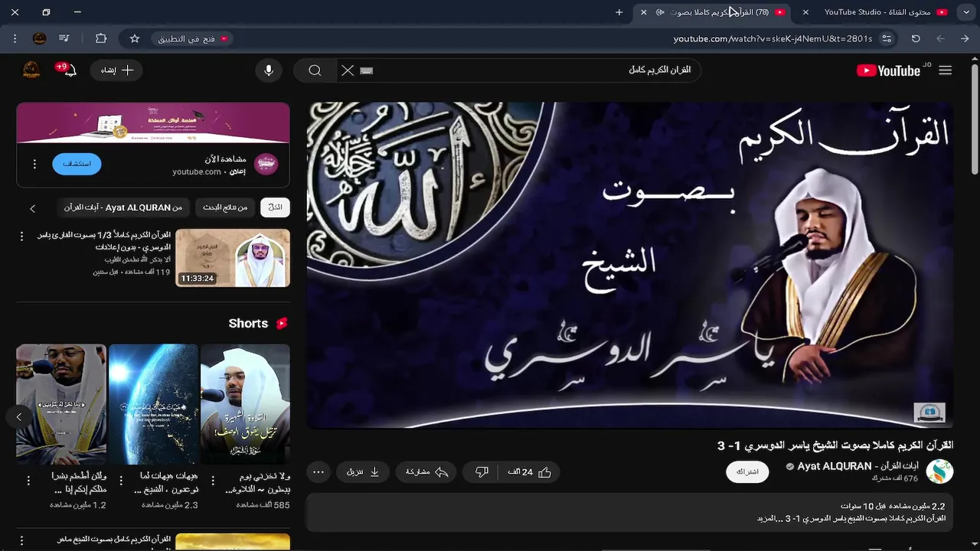Open the ad's three-dot options menu
980x551 pixels.
[x=34, y=164]
